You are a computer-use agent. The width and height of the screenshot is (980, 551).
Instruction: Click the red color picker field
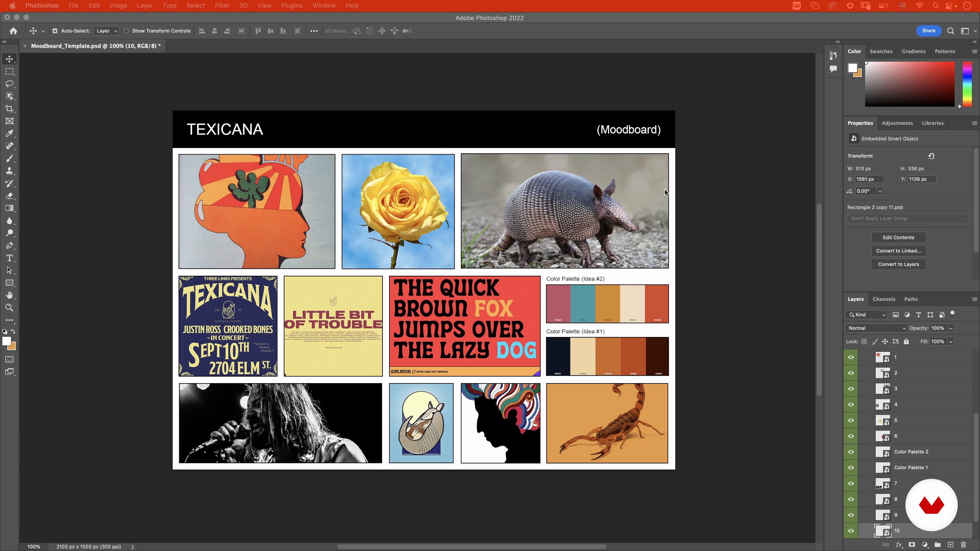click(x=910, y=84)
